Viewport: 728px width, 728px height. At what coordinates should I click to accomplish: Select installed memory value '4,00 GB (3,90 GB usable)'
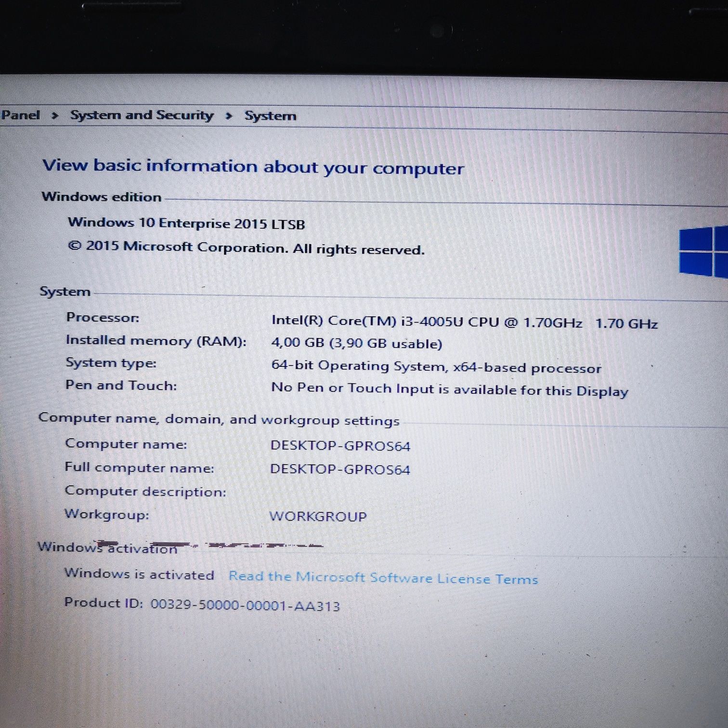(357, 343)
